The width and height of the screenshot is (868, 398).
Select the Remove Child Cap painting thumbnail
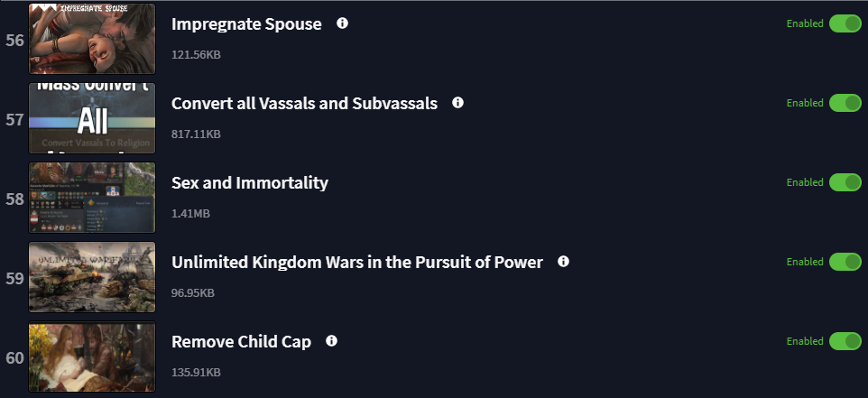coord(92,356)
